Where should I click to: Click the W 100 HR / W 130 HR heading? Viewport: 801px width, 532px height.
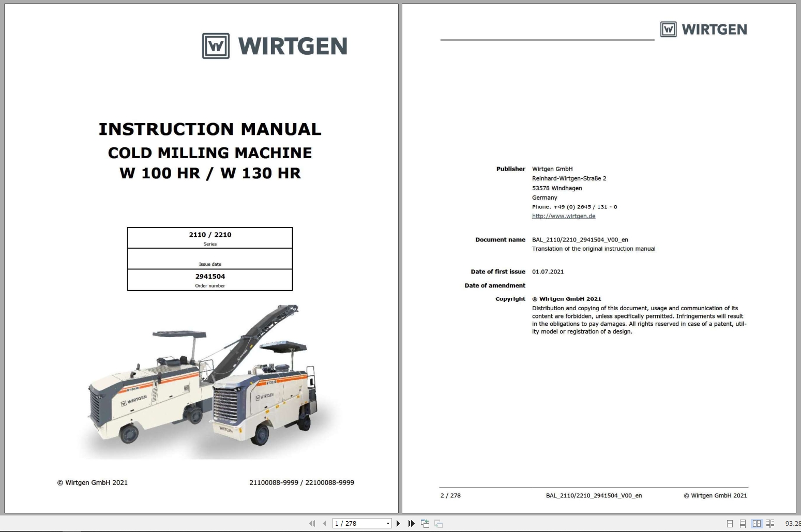click(210, 173)
